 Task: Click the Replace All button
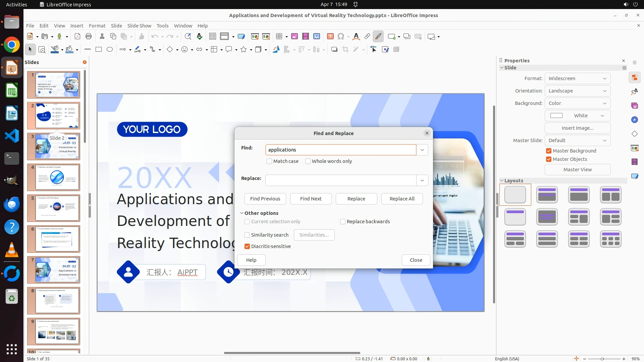402,199
